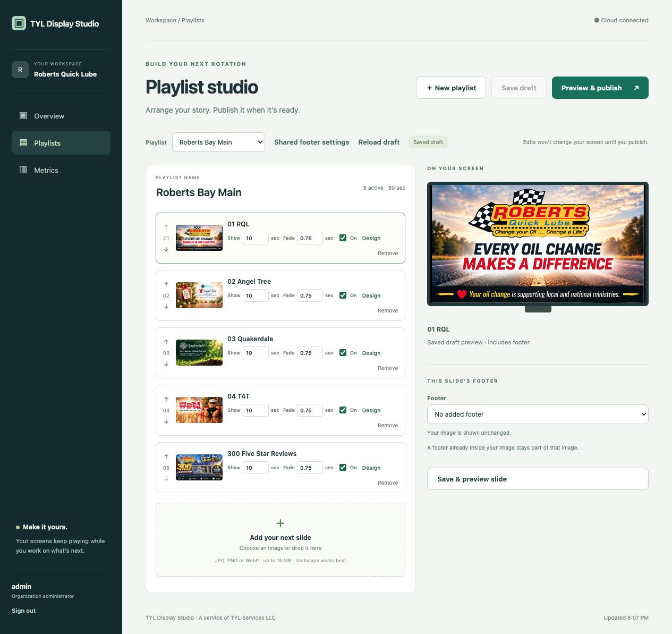Screen dimensions: 672x634
Task: Uncheck the On box for 04 T4T
Action: pos(343,410)
